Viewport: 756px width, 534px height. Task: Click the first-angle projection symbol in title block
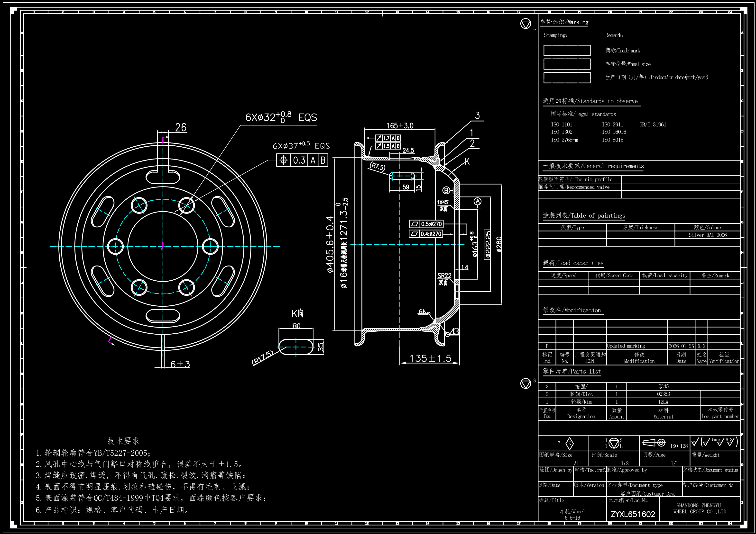click(654, 443)
